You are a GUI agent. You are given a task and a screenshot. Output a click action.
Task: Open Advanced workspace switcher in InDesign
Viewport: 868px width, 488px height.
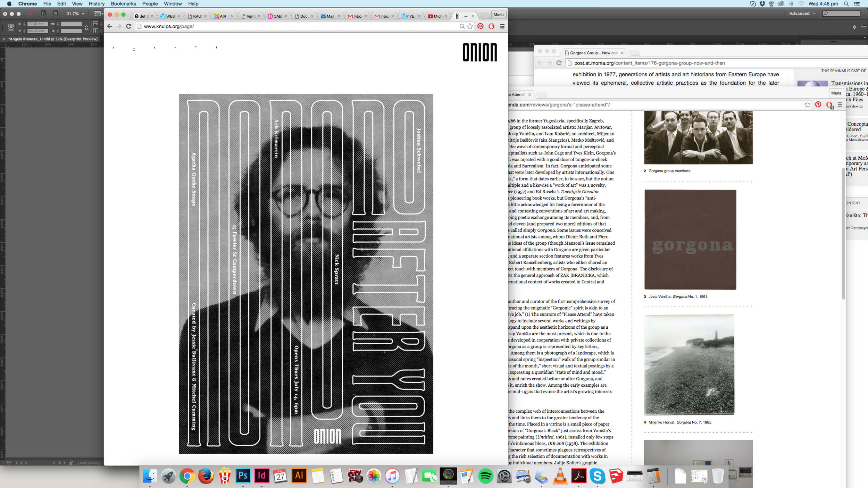click(x=802, y=14)
